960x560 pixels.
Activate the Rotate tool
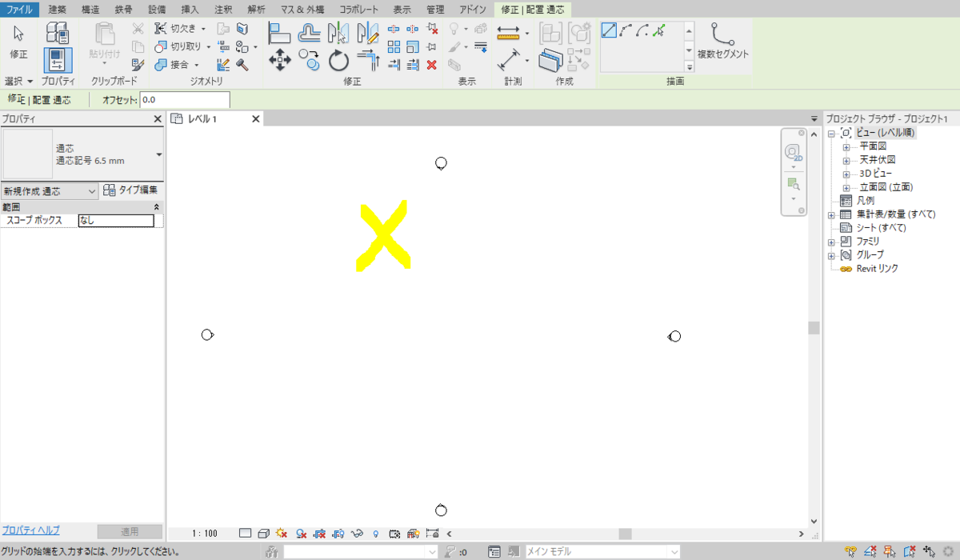tap(338, 61)
